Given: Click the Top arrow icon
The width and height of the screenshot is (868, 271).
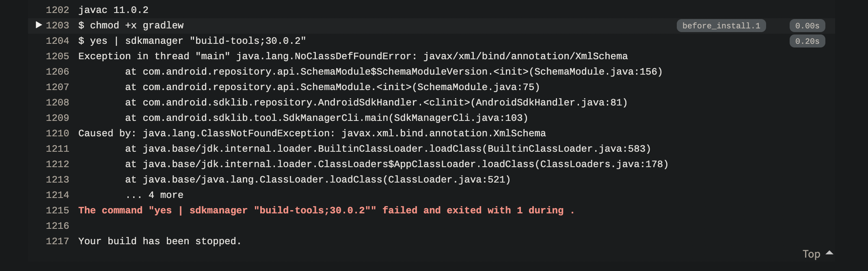Looking at the screenshot, I should click(x=829, y=253).
